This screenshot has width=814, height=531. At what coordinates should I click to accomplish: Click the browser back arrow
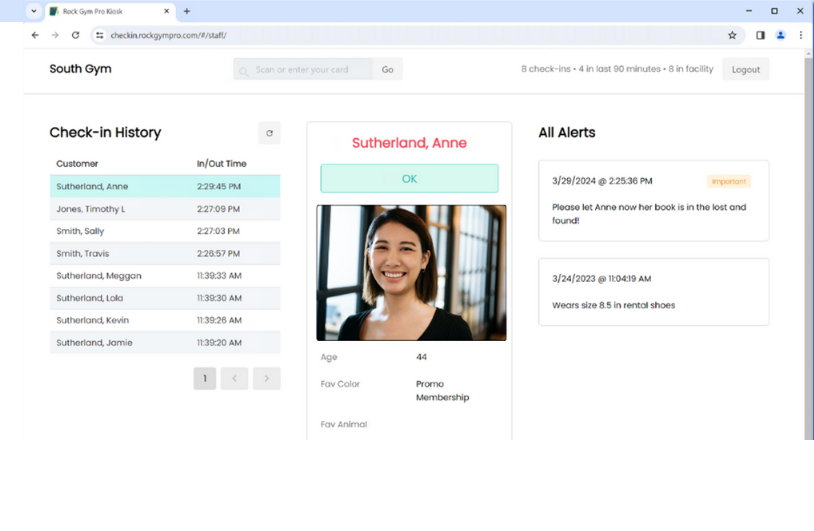(35, 35)
